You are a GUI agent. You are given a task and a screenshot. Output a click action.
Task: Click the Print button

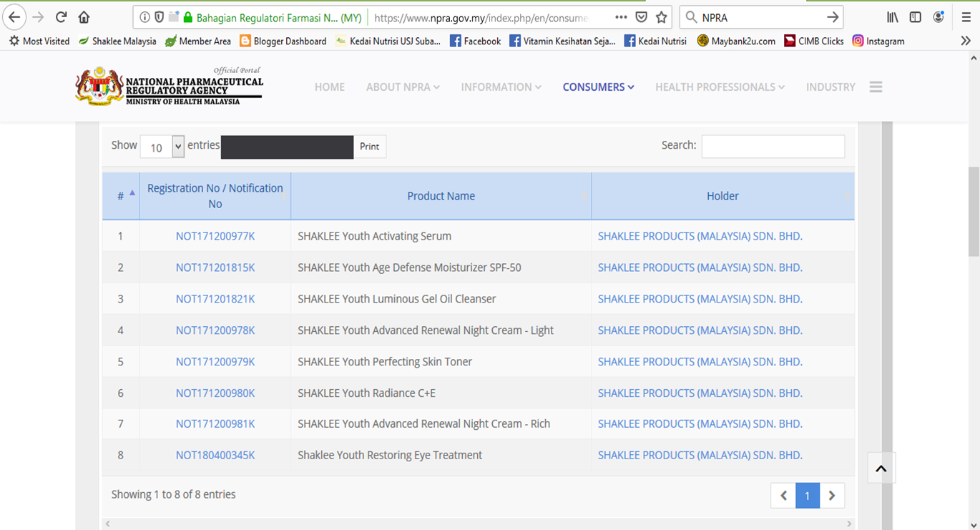tap(370, 147)
